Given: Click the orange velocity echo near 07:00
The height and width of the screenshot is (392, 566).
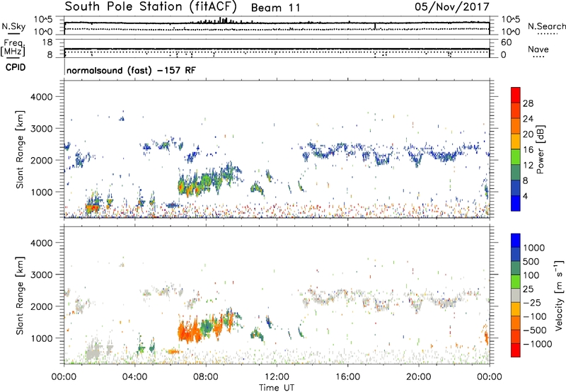Looking at the screenshot, I should pyautogui.click(x=188, y=333).
